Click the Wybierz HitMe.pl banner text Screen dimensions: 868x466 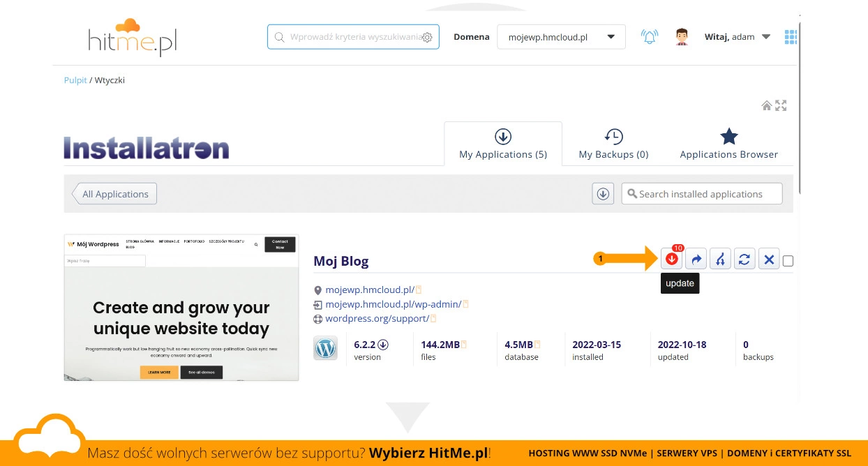click(428, 453)
